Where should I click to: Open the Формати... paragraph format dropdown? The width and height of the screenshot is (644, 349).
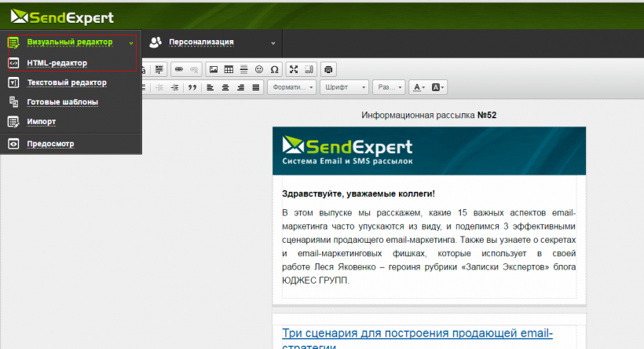click(291, 87)
